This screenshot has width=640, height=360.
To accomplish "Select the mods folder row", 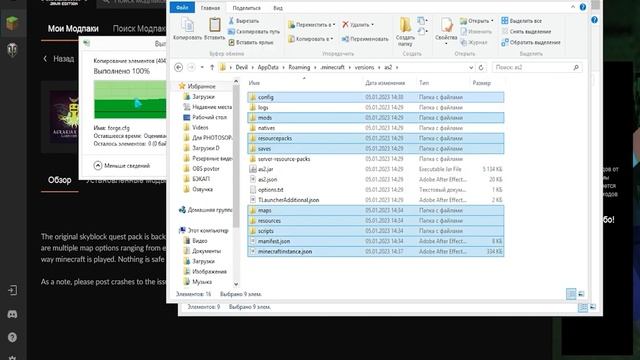I will (376, 118).
